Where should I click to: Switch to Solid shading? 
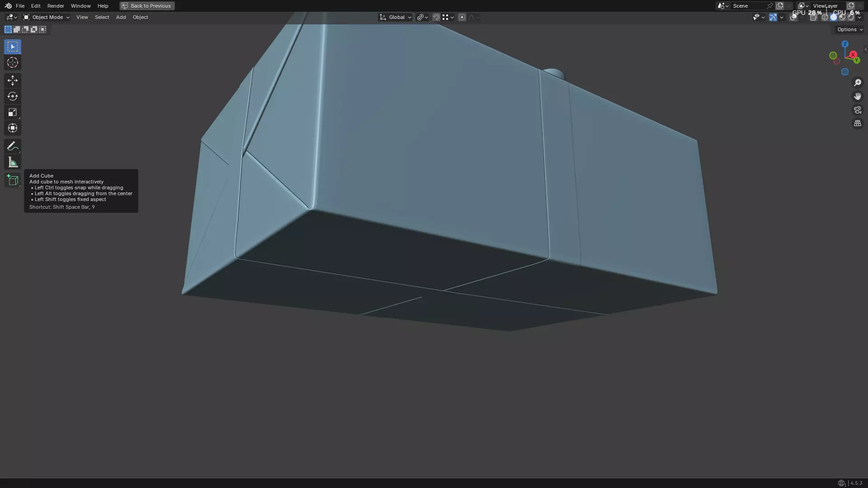(x=834, y=18)
